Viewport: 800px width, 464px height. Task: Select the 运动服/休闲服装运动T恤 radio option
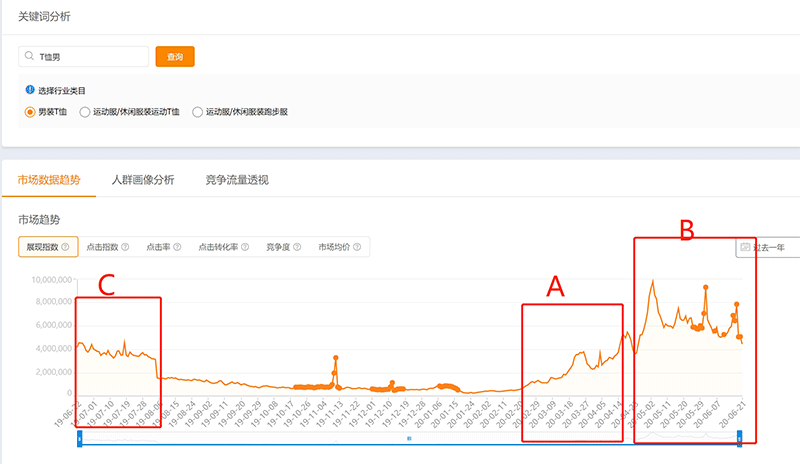[x=85, y=112]
